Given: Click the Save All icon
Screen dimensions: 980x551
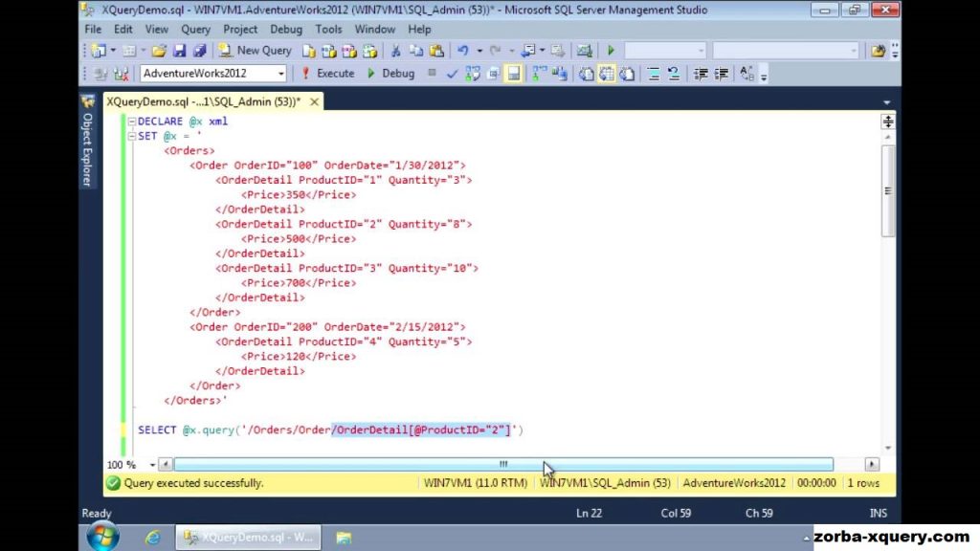Looking at the screenshot, I should tap(199, 51).
